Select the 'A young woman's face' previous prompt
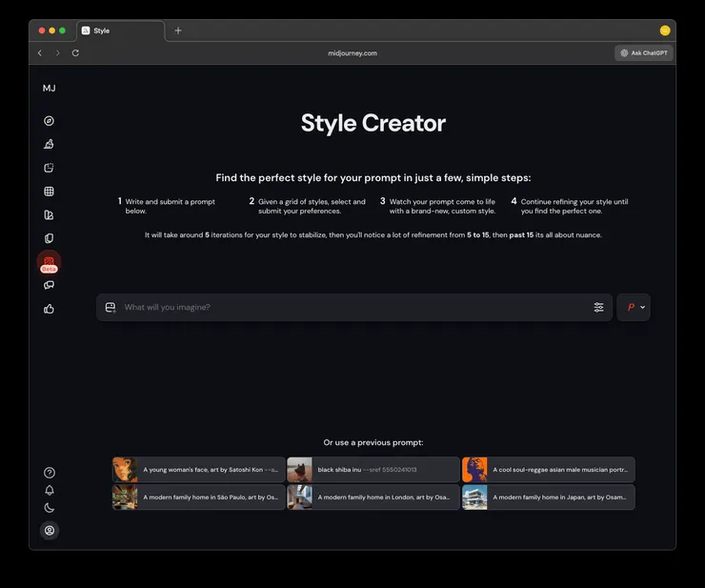This screenshot has height=588, width=705. tap(199, 470)
